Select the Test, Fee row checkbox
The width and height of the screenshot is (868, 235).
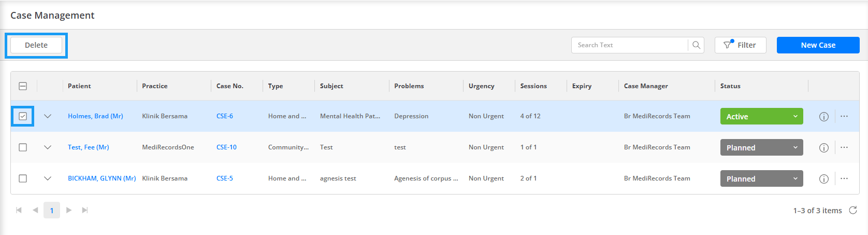[x=23, y=147]
